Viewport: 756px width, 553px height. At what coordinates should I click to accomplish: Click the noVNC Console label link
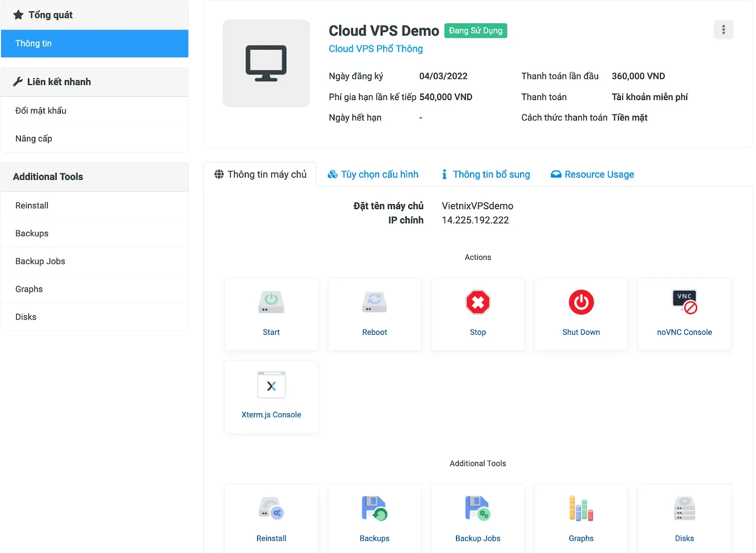[x=684, y=332]
